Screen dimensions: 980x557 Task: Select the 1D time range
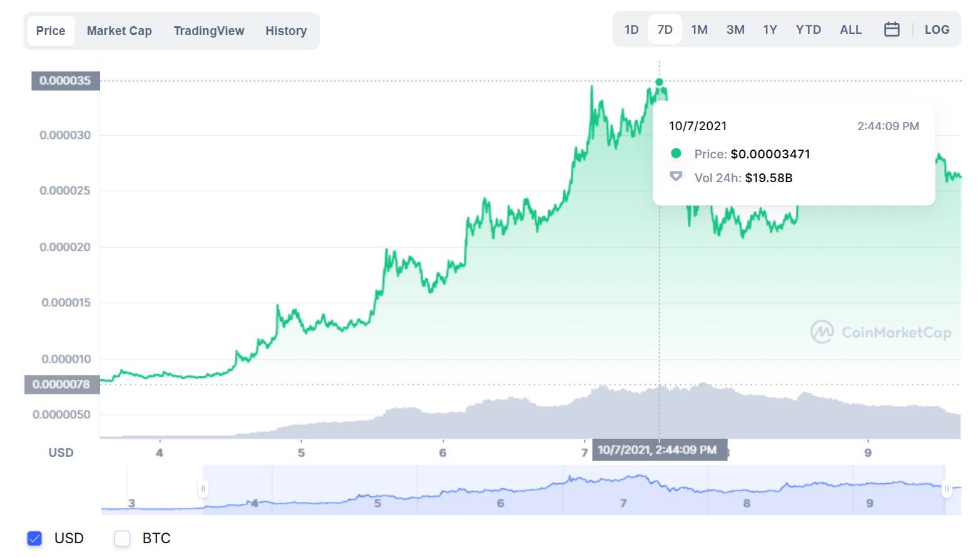pyautogui.click(x=631, y=29)
